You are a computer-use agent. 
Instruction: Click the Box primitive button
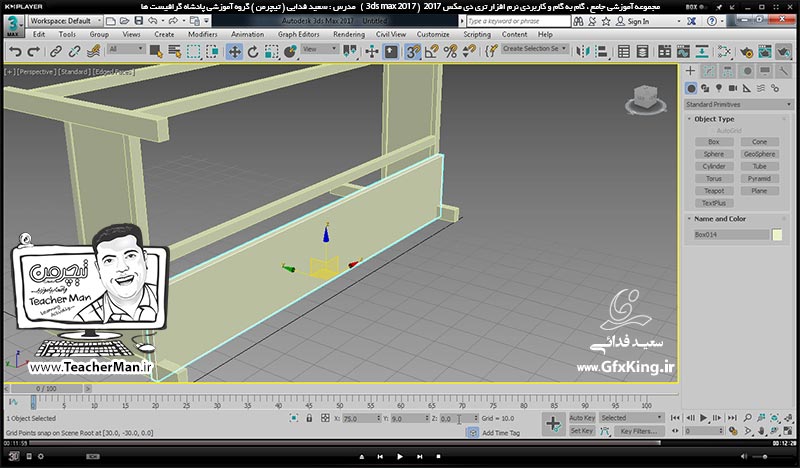(714, 142)
